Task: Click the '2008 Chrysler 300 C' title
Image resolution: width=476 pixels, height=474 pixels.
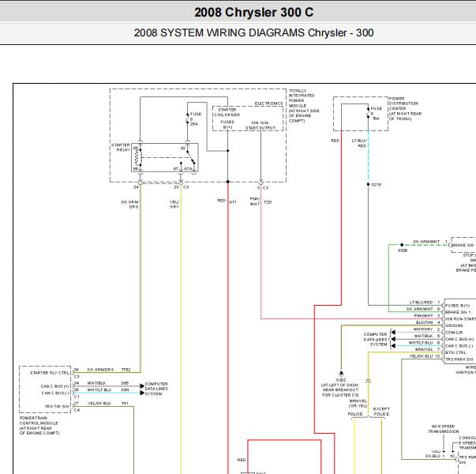Action: pyautogui.click(x=253, y=13)
